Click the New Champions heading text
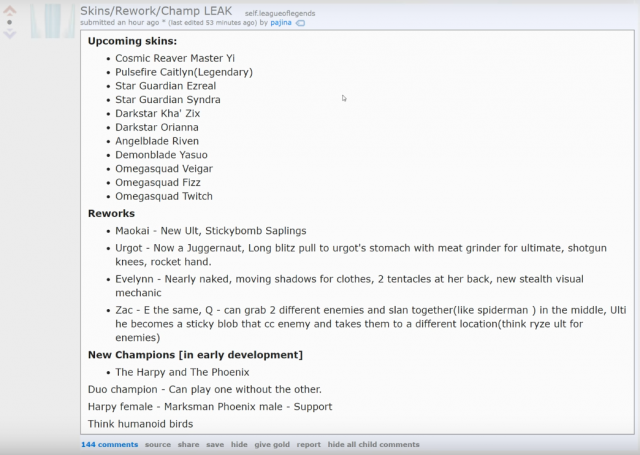Screen dimensions: 640x455 [x=195, y=354]
